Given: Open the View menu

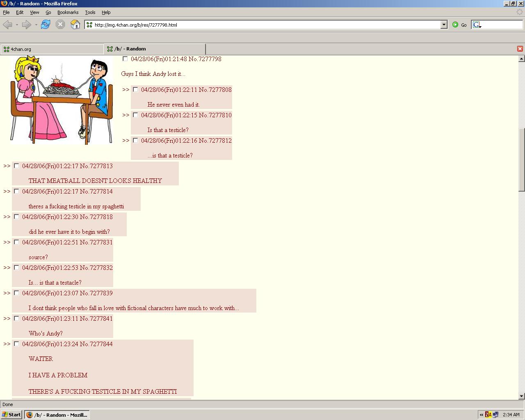Looking at the screenshot, I should 34,12.
